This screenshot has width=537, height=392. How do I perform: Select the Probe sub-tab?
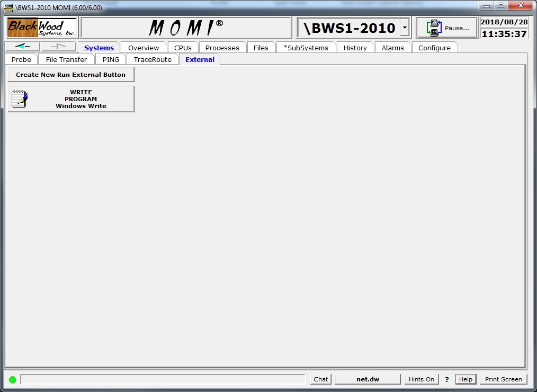[x=21, y=60]
